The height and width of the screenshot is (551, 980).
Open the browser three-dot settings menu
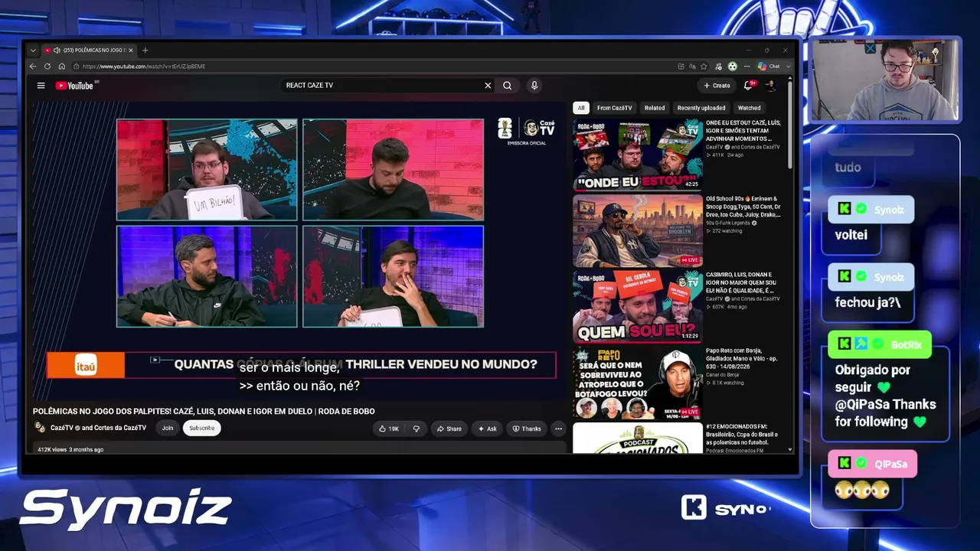tap(746, 67)
